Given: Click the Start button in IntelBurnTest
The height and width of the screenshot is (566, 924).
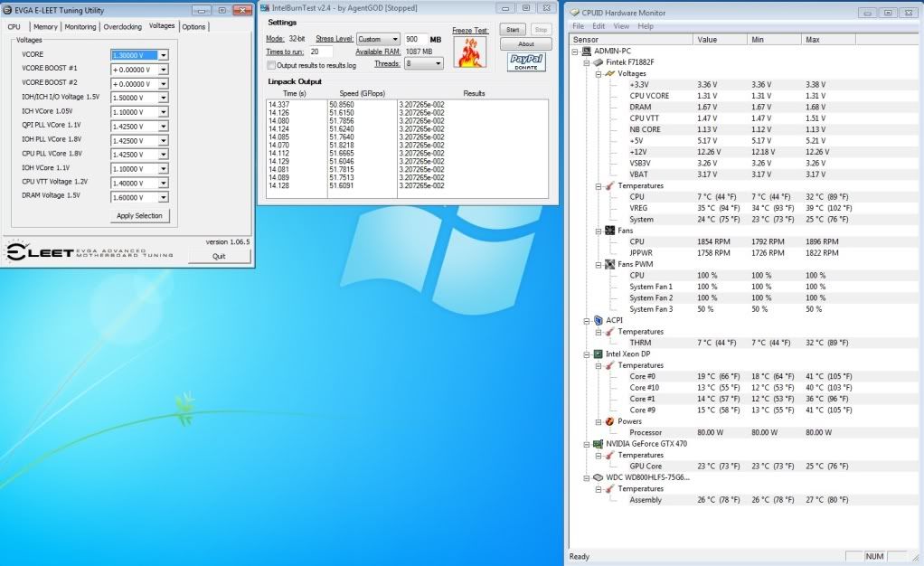Looking at the screenshot, I should click(513, 30).
